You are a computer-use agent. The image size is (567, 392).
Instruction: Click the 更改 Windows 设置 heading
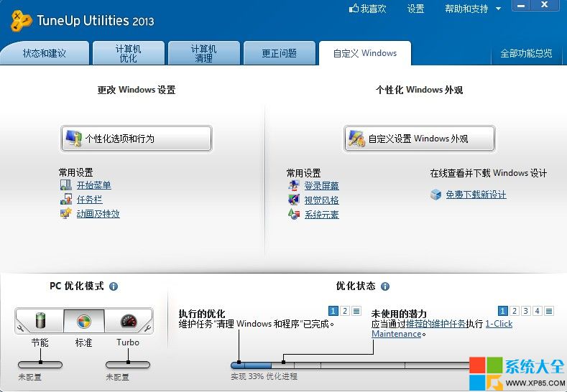pos(137,90)
